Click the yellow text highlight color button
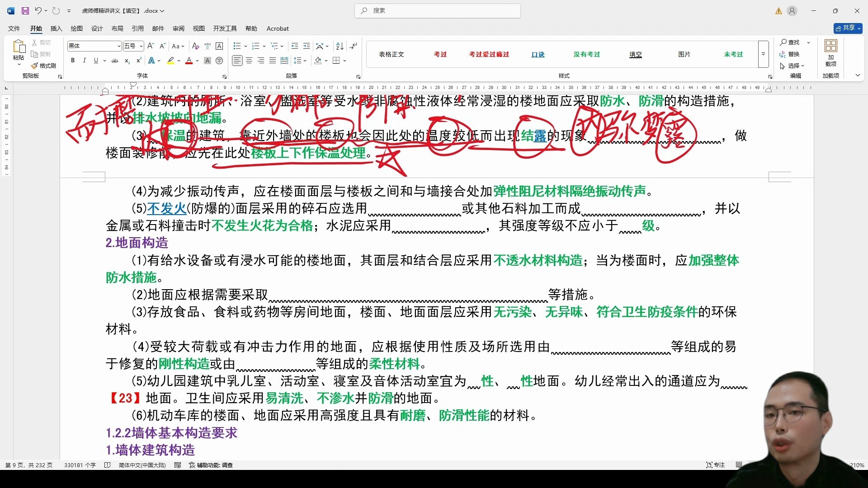Viewport: 868px width, 488px height. coord(170,61)
